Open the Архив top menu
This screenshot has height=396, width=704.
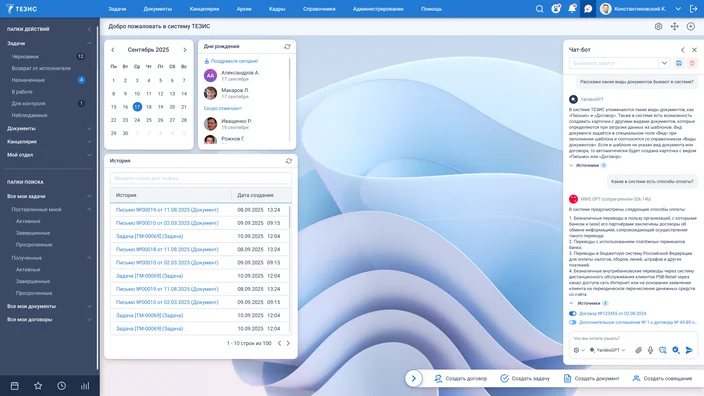(244, 9)
